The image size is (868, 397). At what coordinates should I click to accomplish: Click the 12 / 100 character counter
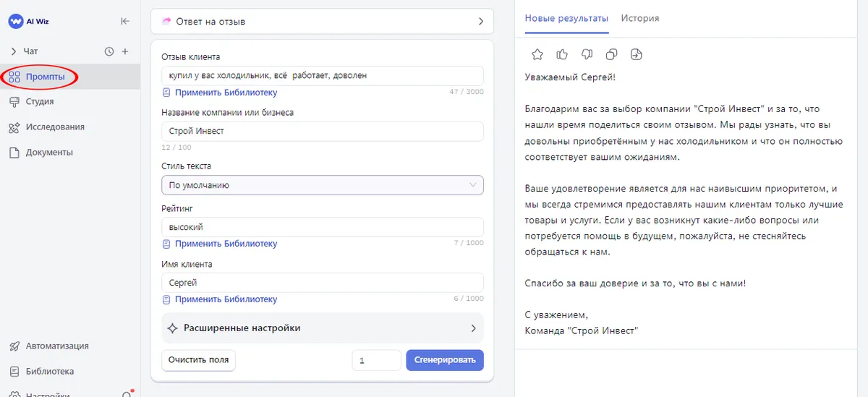(176, 148)
